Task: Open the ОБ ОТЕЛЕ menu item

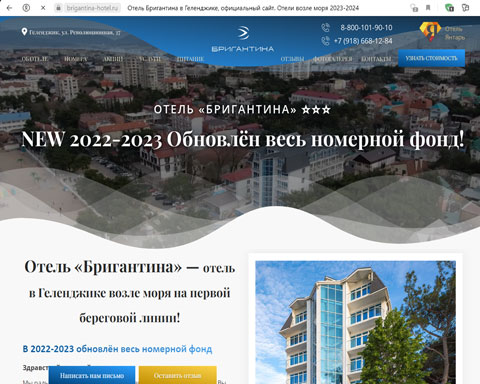Action: click(35, 59)
